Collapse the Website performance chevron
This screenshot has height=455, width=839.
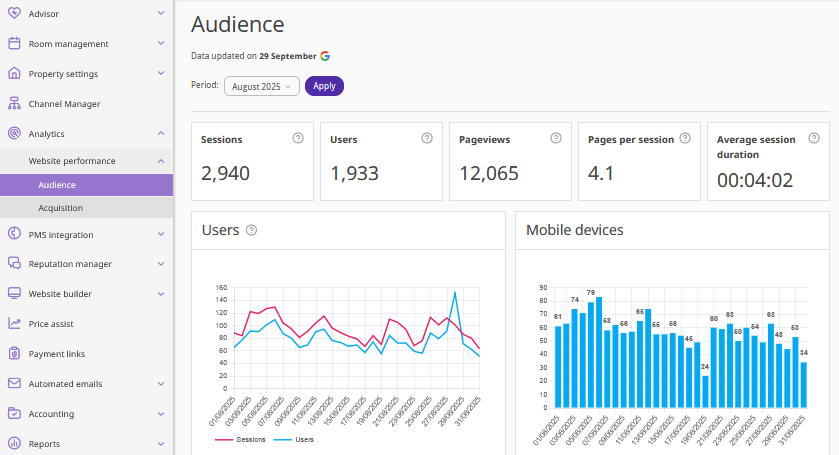coord(161,161)
